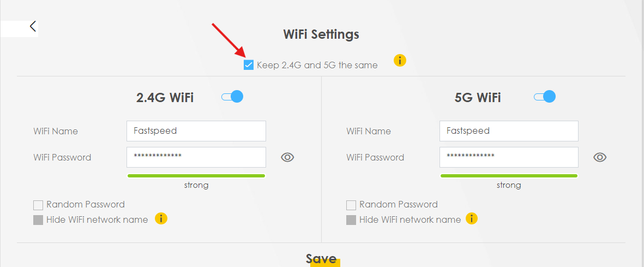Screen dimensions: 644x267
Task: Check Hide WiFi network name for 5G
Action: [x=351, y=220]
